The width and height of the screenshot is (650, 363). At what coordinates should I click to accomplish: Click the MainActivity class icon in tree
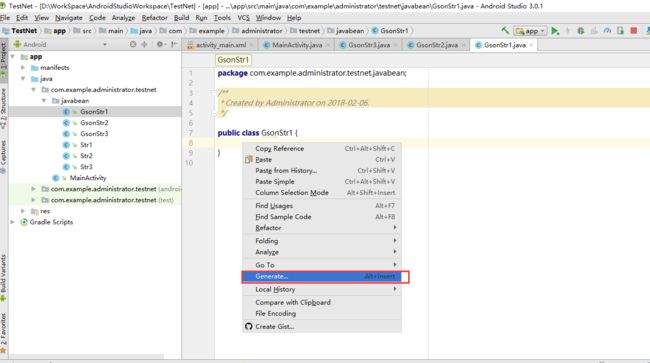tap(56, 178)
